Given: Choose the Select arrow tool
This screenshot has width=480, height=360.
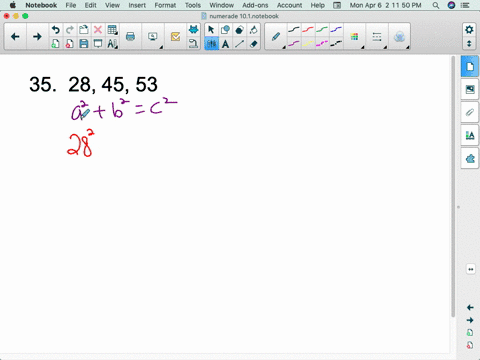Looking at the screenshot, I should pyautogui.click(x=211, y=30).
